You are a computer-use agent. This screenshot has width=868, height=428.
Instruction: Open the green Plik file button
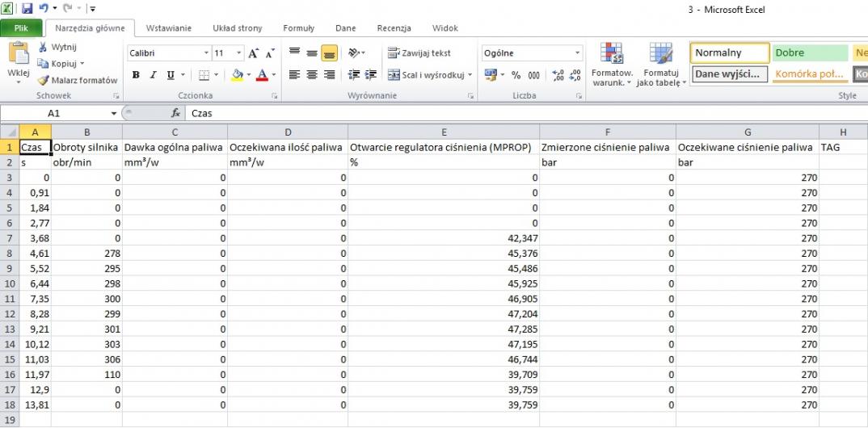pyautogui.click(x=22, y=28)
